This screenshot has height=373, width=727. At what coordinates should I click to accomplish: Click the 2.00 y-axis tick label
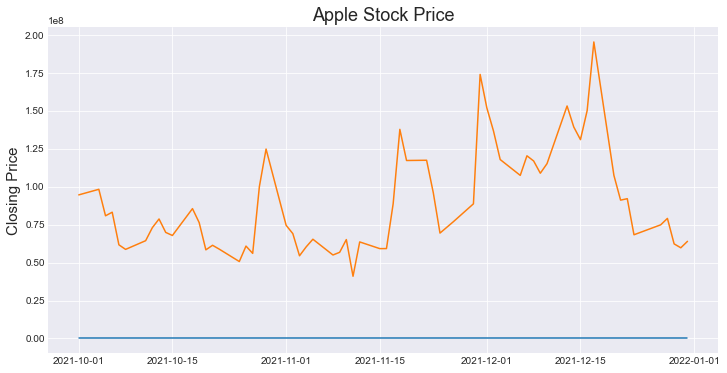point(35,36)
